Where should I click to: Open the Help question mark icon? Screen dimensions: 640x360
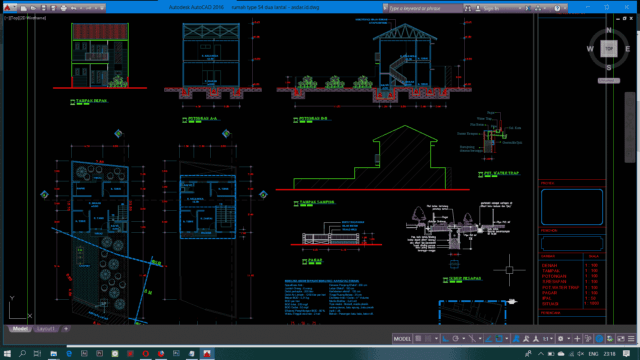click(557, 8)
